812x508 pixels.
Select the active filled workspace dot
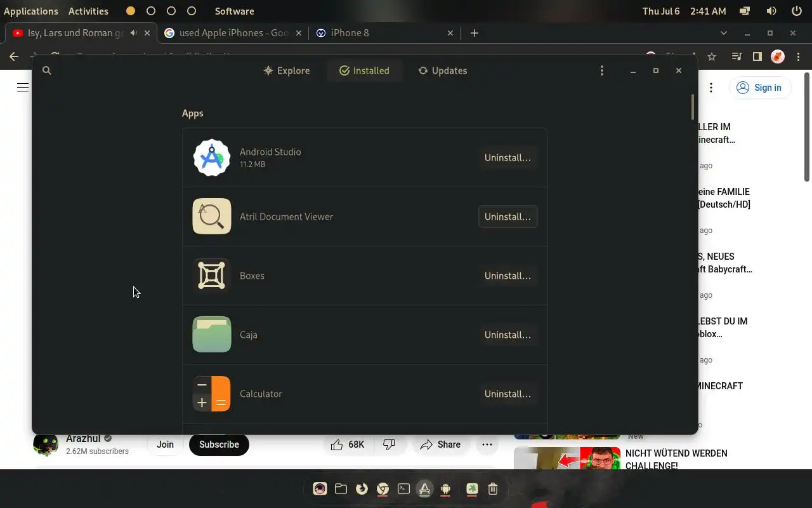(131, 11)
